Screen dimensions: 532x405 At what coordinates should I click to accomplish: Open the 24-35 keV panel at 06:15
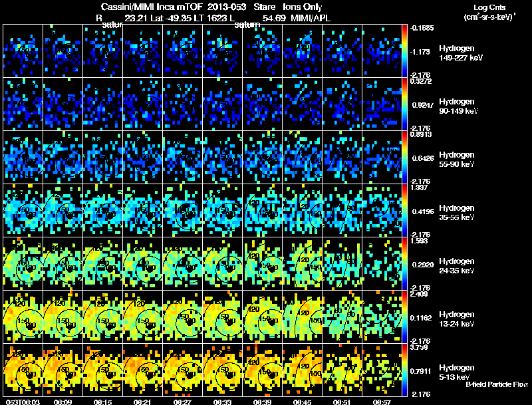click(x=103, y=264)
